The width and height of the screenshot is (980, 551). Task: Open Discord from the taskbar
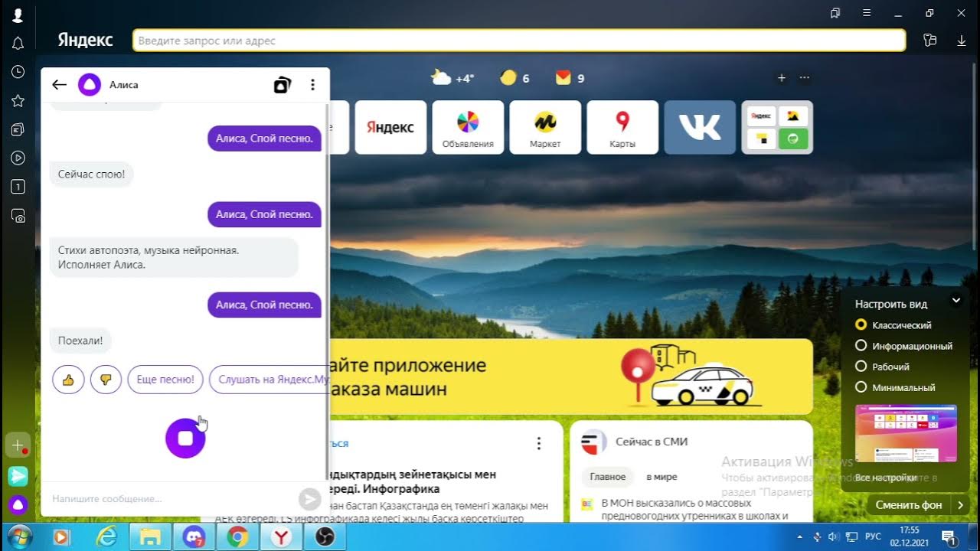point(194,537)
